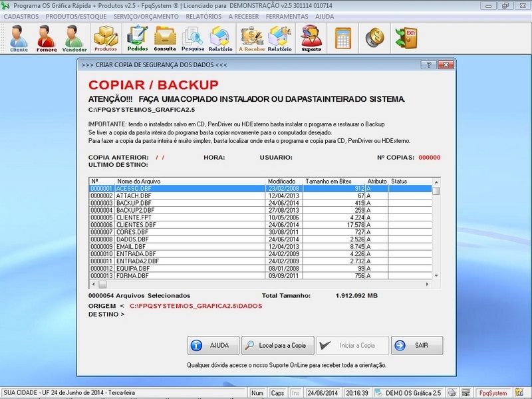Select the ACESSO.DBF row
Screen dimensions: 532x399
click(260, 188)
